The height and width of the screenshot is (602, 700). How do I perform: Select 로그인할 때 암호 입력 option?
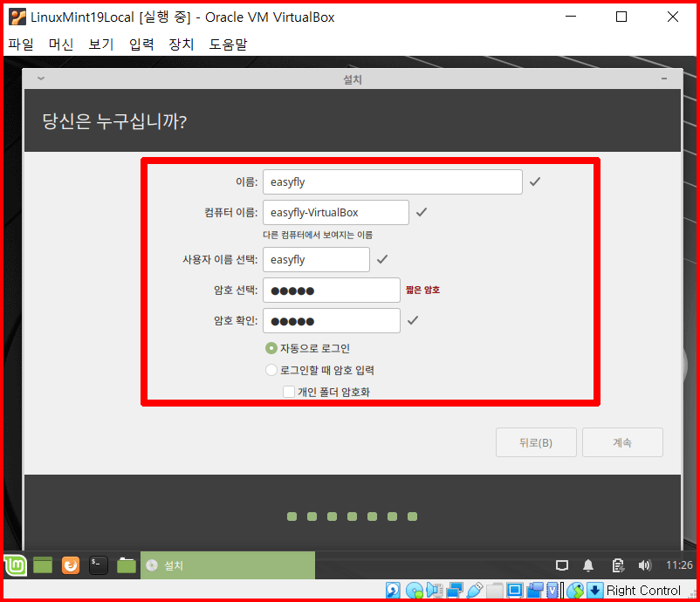[271, 370]
